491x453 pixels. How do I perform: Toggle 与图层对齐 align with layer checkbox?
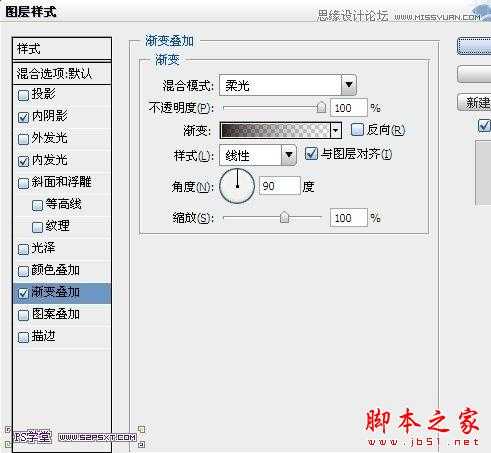click(311, 154)
